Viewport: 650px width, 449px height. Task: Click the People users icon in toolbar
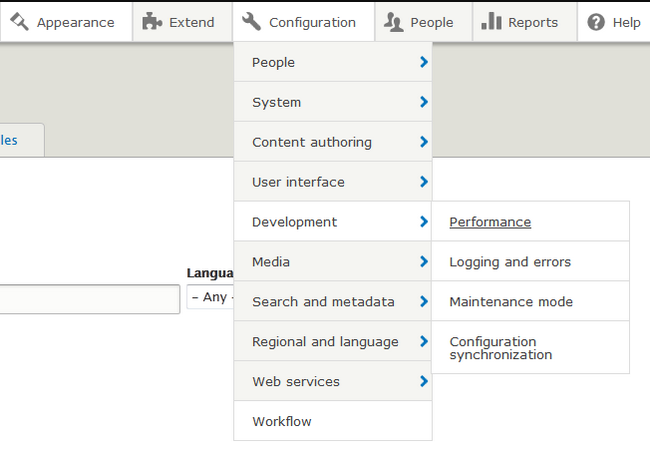[393, 22]
